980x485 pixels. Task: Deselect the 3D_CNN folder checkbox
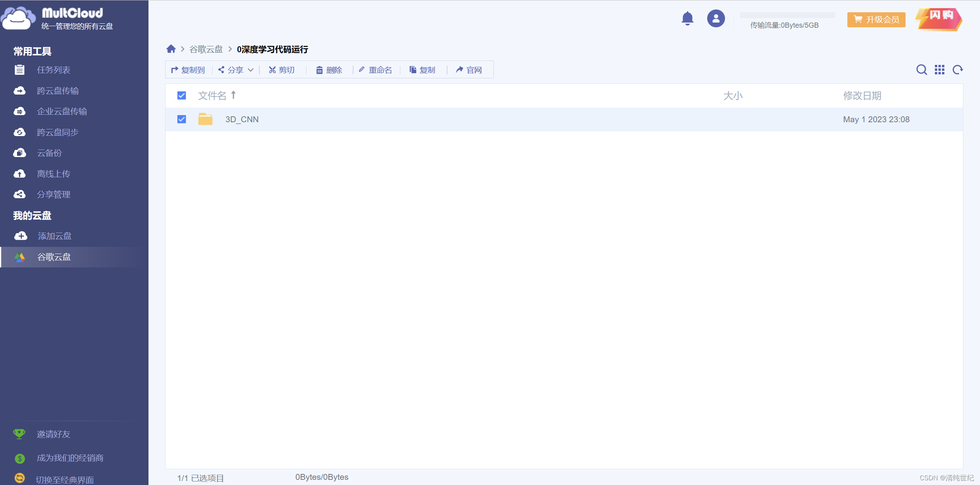182,119
